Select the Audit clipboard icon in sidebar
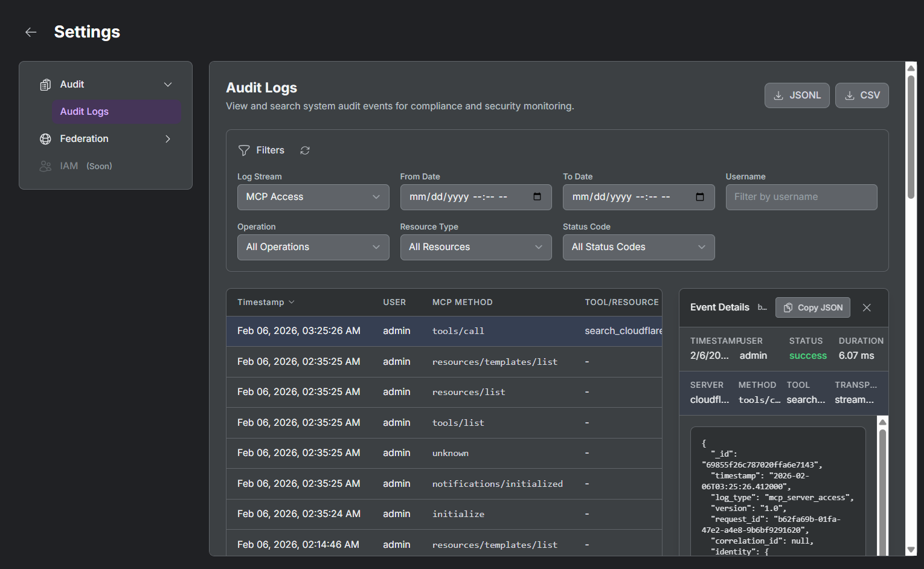 tap(45, 84)
